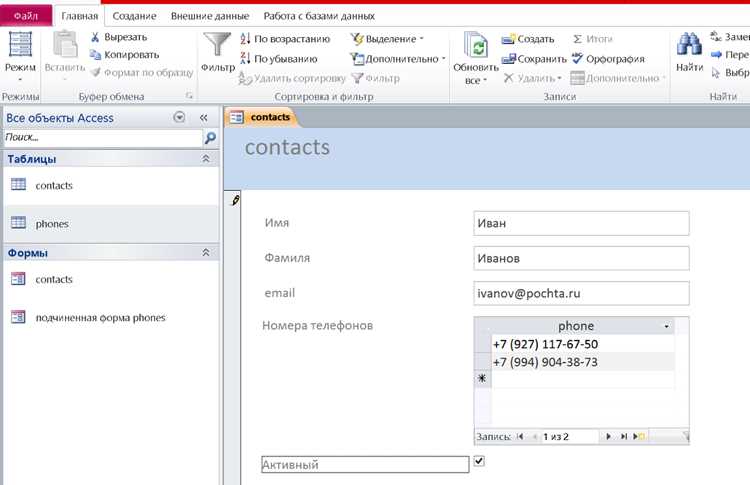750x485 pixels.
Task: Remove sorting via Удалить сортировку
Action: 292,78
